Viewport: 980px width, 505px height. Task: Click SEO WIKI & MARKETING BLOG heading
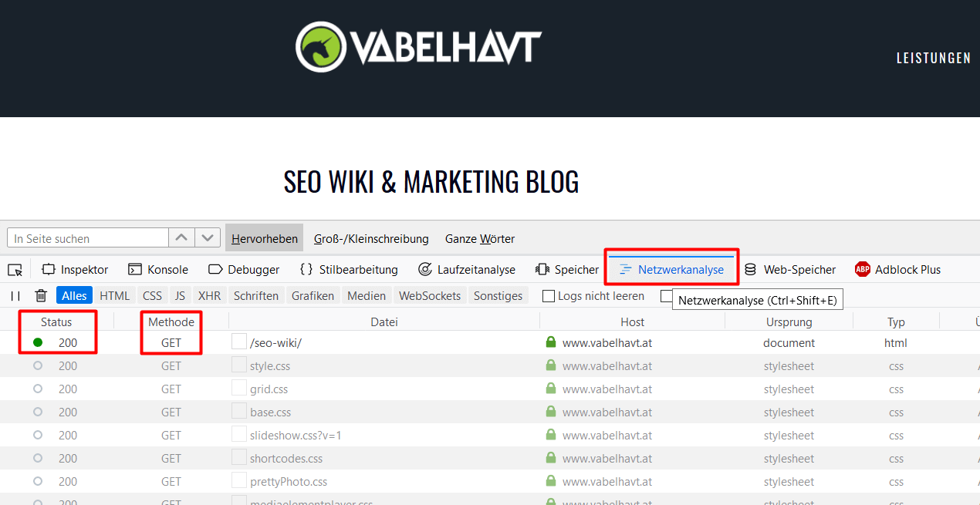point(431,182)
